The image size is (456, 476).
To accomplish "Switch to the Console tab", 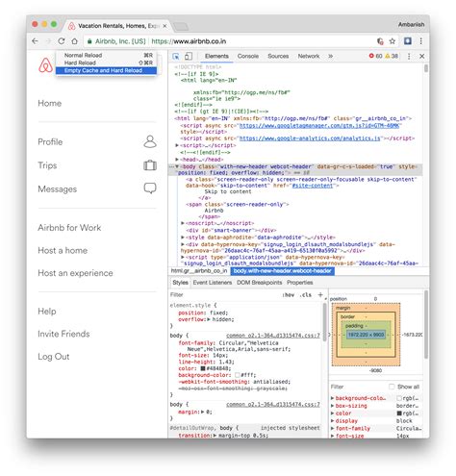I will [x=248, y=56].
